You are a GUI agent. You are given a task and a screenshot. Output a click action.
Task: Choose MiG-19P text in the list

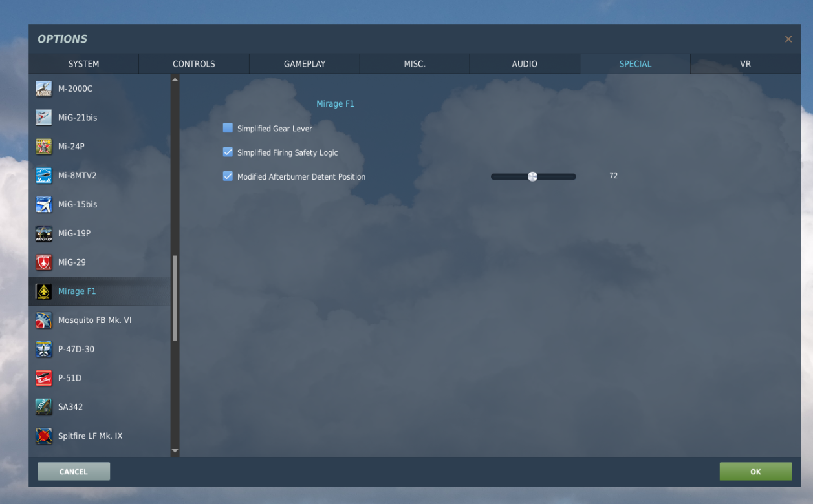pyautogui.click(x=74, y=233)
